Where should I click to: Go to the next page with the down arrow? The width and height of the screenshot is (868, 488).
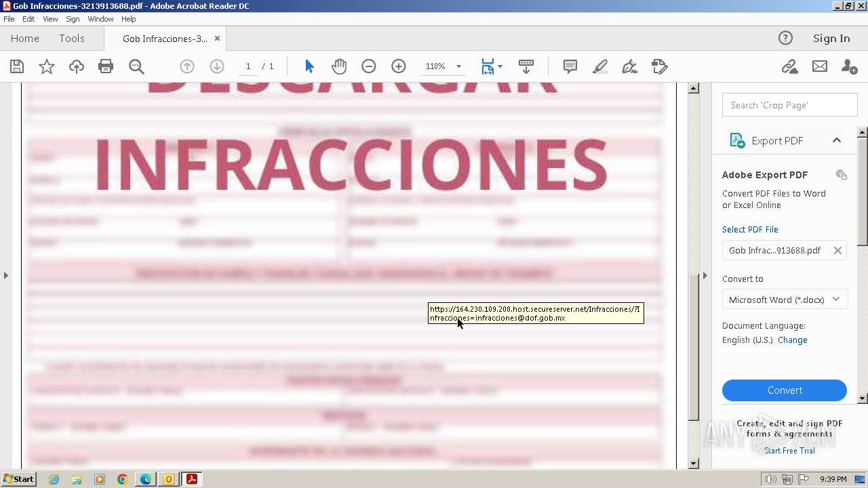point(217,66)
